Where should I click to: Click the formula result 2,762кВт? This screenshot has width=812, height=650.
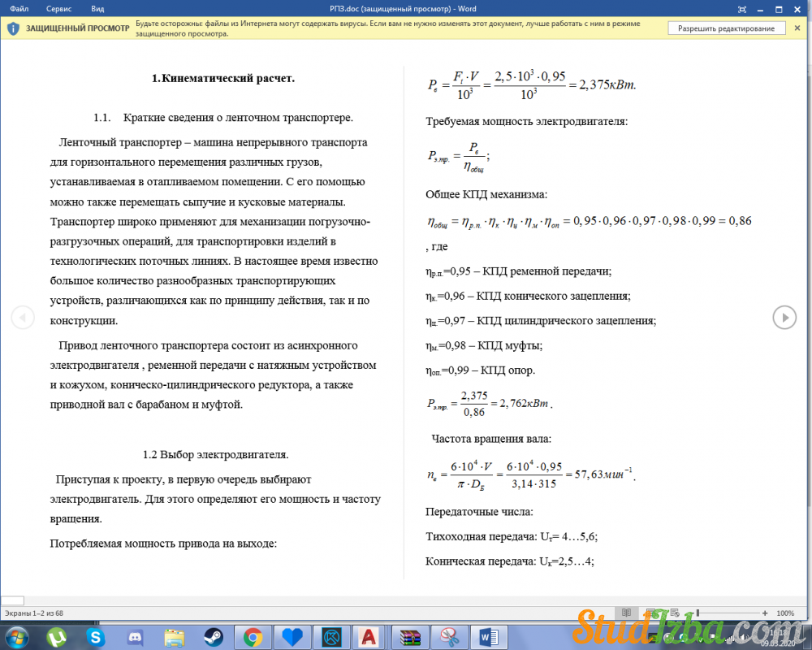(x=525, y=404)
